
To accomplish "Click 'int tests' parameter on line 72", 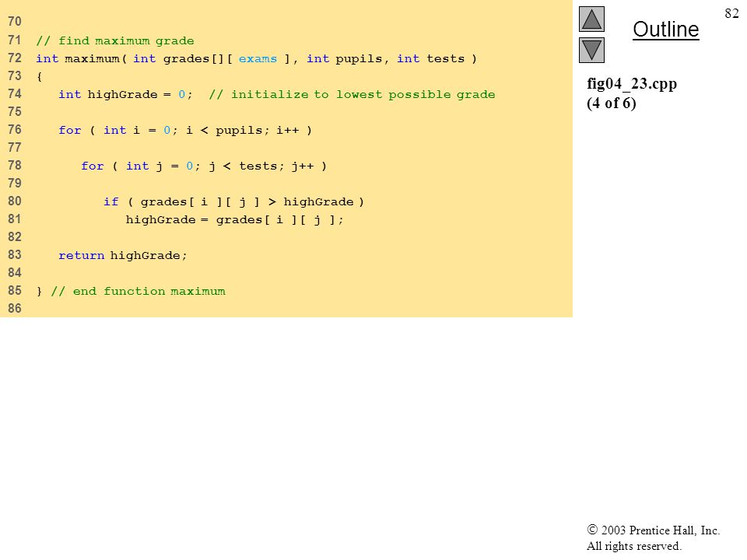I will pos(430,58).
